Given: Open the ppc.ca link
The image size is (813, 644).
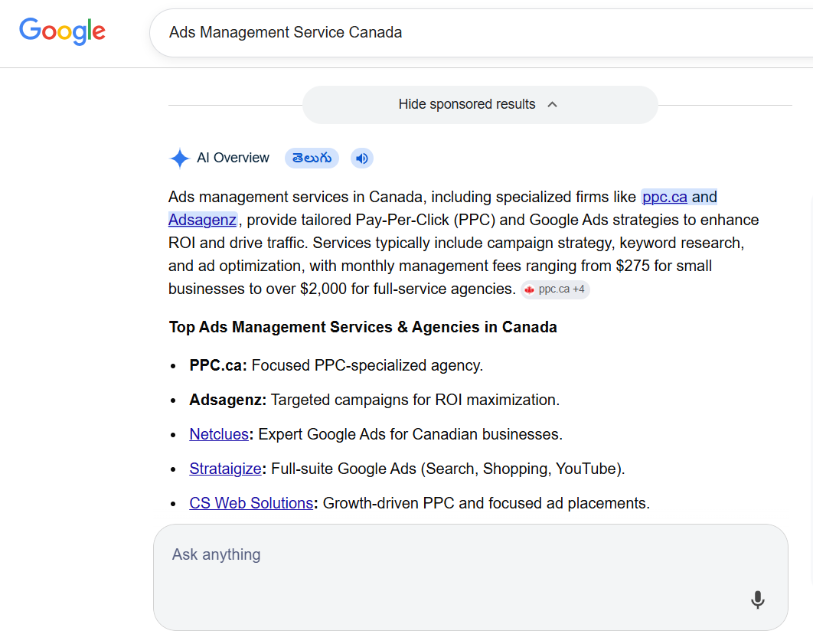Looking at the screenshot, I should click(x=664, y=197).
